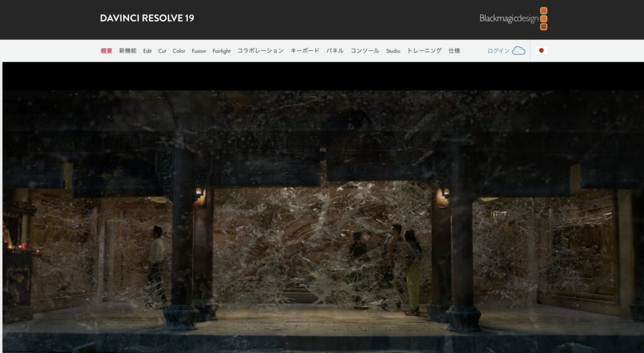Click the cloud icon beside ログイン
Viewport: 644px width, 353px height.
tap(518, 51)
